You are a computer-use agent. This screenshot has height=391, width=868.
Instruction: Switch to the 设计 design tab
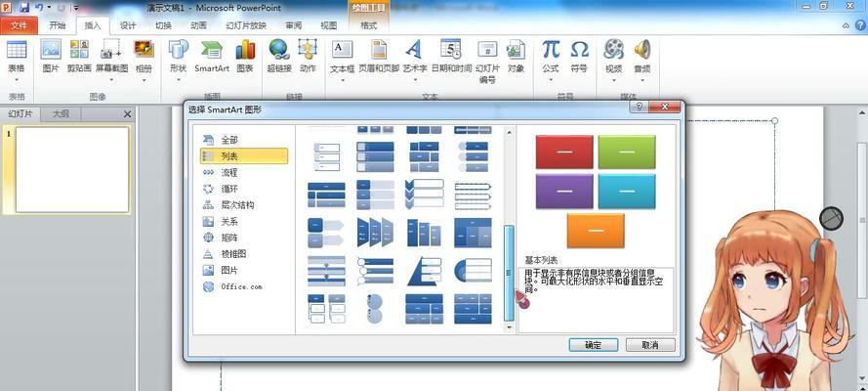(128, 25)
